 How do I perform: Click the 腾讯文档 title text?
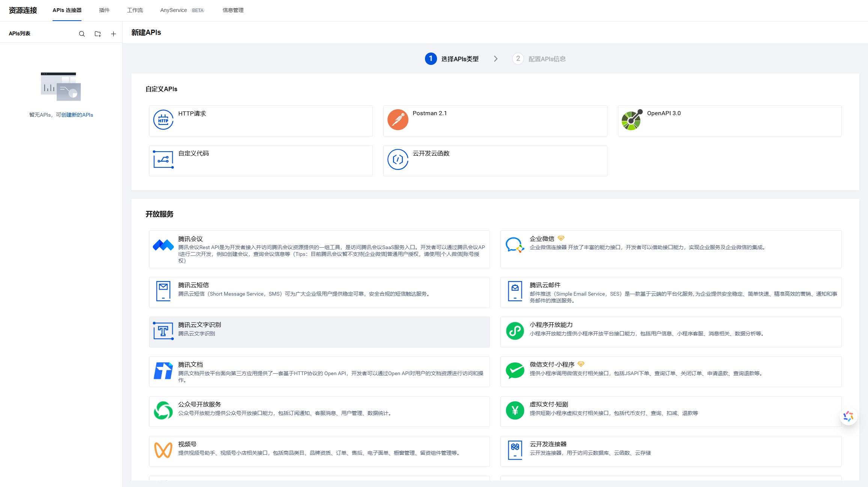(190, 365)
